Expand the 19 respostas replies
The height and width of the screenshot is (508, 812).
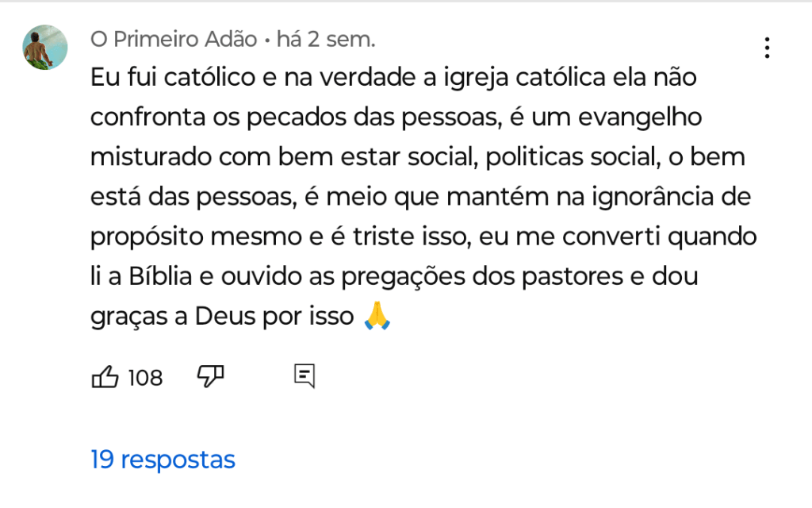[163, 460]
